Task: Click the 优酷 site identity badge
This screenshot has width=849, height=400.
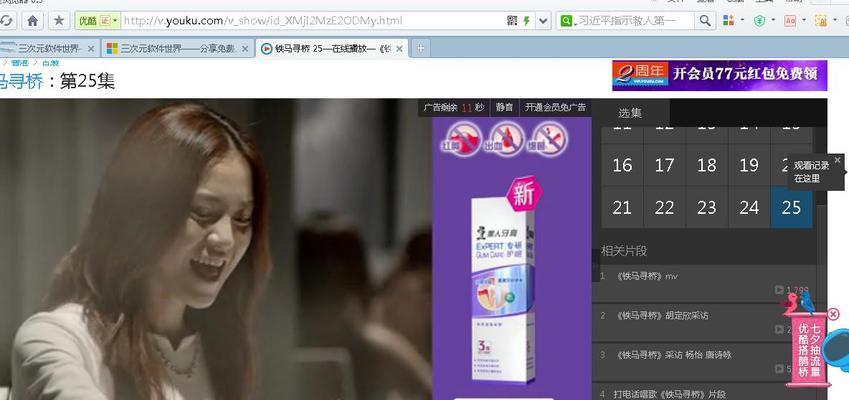Action: tap(97, 21)
